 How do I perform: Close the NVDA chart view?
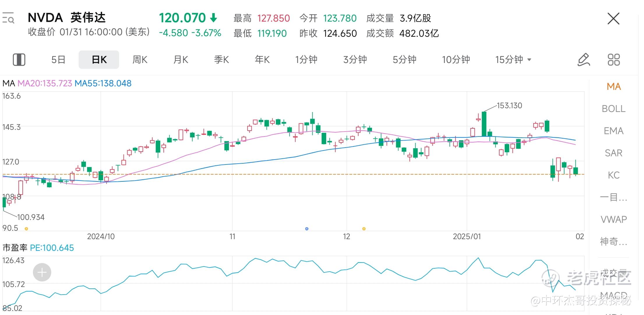613,19
